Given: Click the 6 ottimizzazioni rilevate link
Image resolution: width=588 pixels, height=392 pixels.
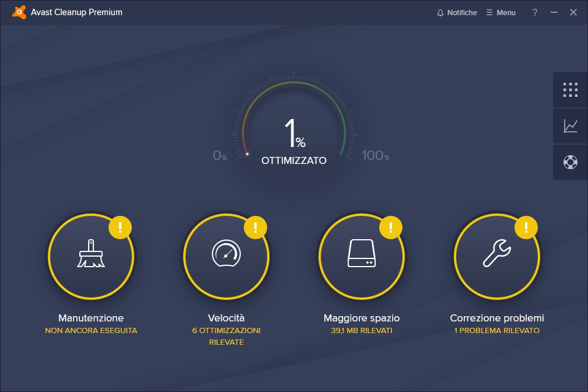Looking at the screenshot, I should (x=226, y=336).
